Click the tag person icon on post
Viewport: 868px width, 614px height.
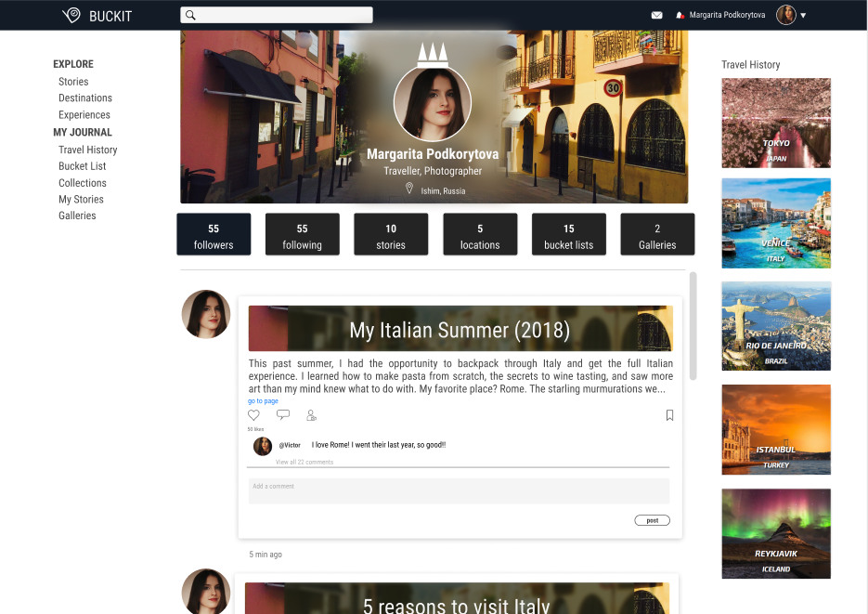(311, 415)
